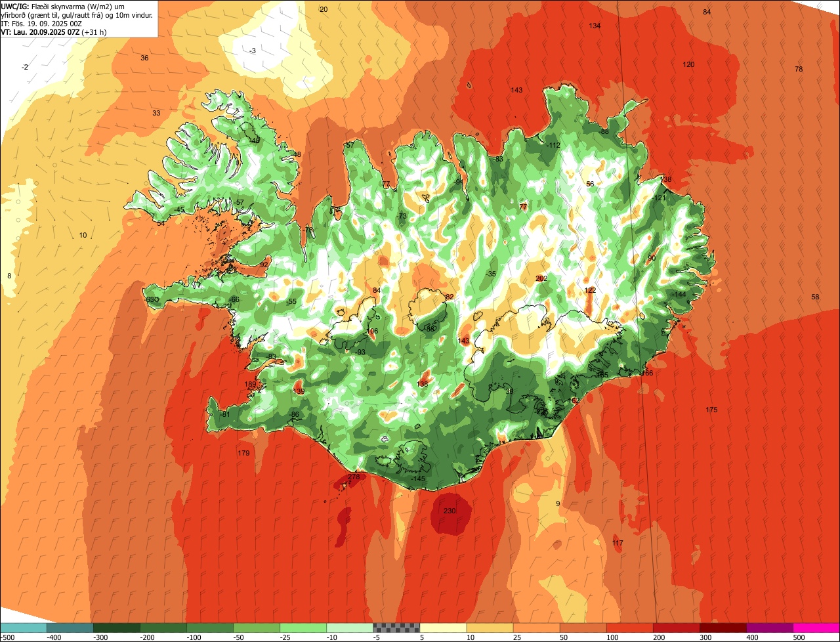Click the 278 value on the south coast
The image size is (840, 642).
(354, 477)
